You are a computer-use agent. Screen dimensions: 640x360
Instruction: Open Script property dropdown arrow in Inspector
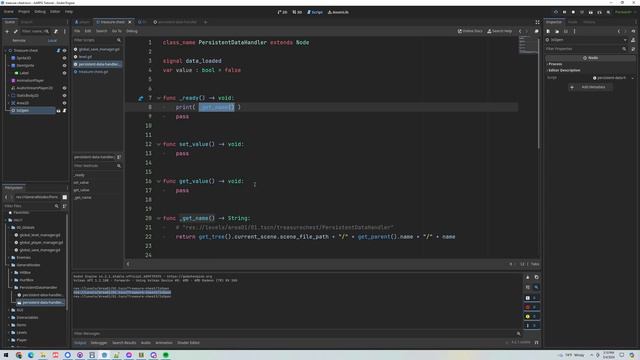click(633, 78)
